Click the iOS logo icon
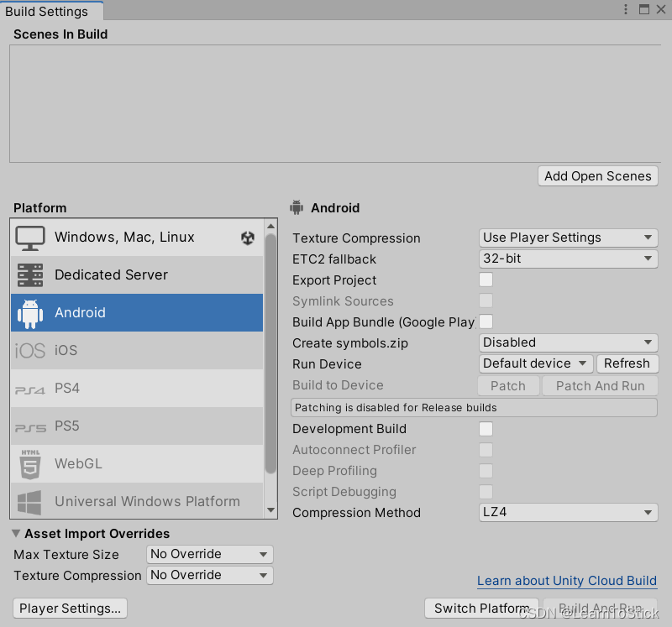This screenshot has width=672, height=627. pyautogui.click(x=30, y=350)
